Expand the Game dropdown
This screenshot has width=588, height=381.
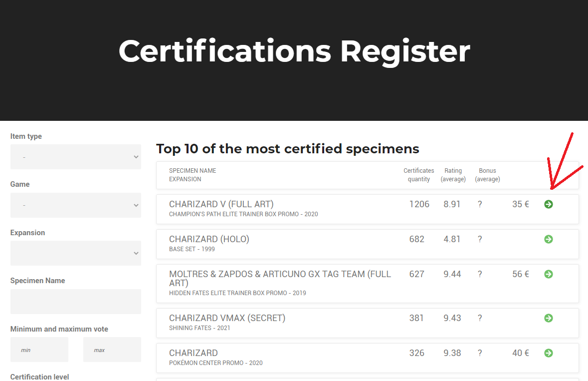coord(76,205)
